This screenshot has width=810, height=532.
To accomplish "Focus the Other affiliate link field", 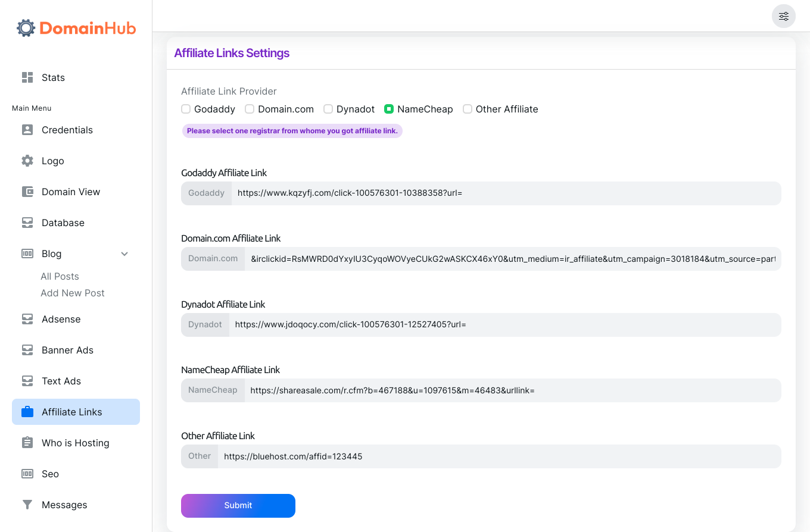I will (500, 456).
